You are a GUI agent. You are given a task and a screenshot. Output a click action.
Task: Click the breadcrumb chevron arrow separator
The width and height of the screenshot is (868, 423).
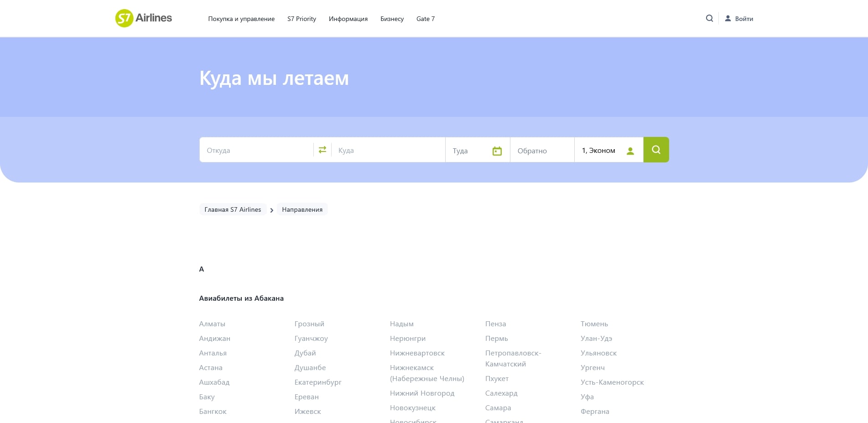click(272, 210)
